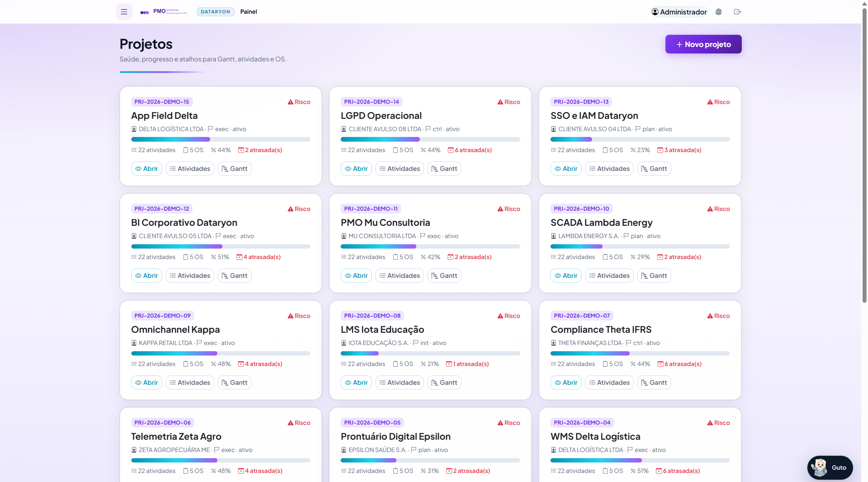Viewport: 868px width, 482px height.
Task: Click the App Field Delta progress bar
Action: (x=221, y=139)
